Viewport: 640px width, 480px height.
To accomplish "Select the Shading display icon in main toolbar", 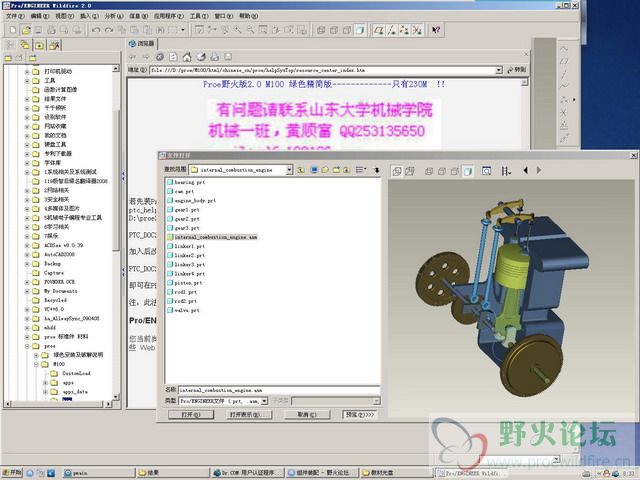I will click(x=360, y=30).
